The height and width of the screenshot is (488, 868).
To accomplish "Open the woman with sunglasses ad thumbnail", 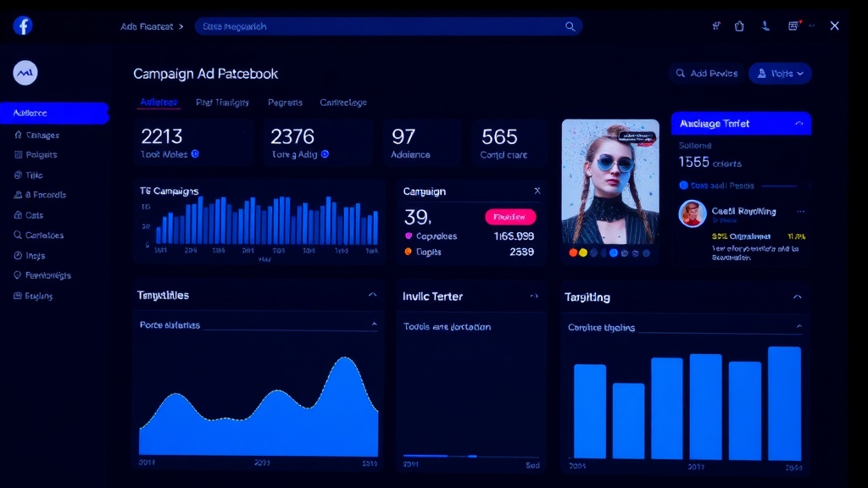I will point(610,182).
